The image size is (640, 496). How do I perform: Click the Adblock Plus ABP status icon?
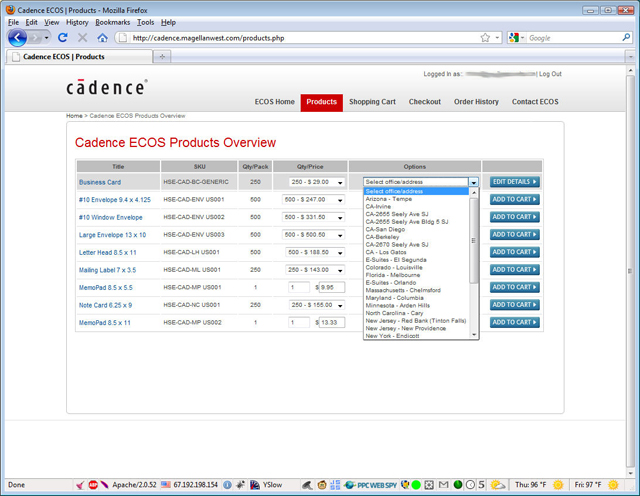pyautogui.click(x=93, y=485)
